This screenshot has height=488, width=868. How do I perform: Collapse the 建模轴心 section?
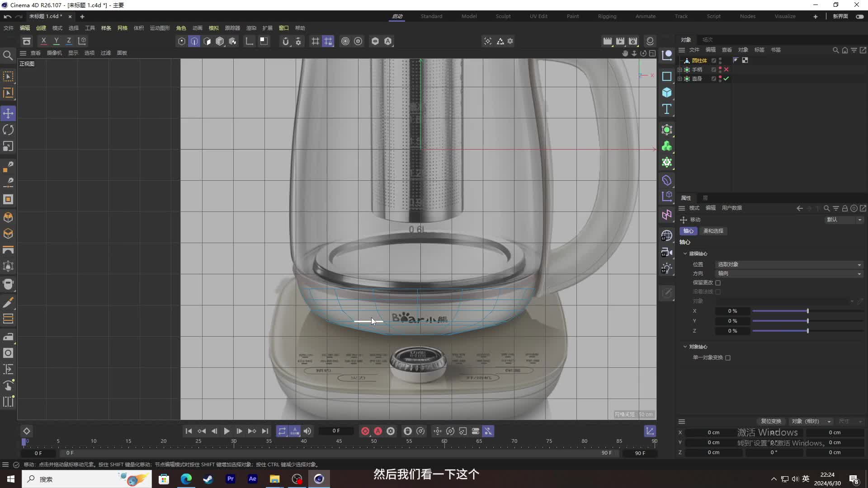(685, 253)
